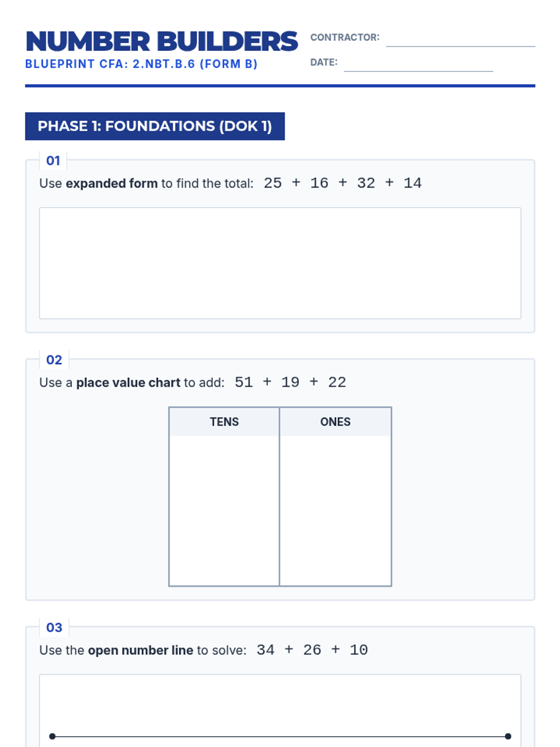Click the empty ONES column cell

coord(336,510)
